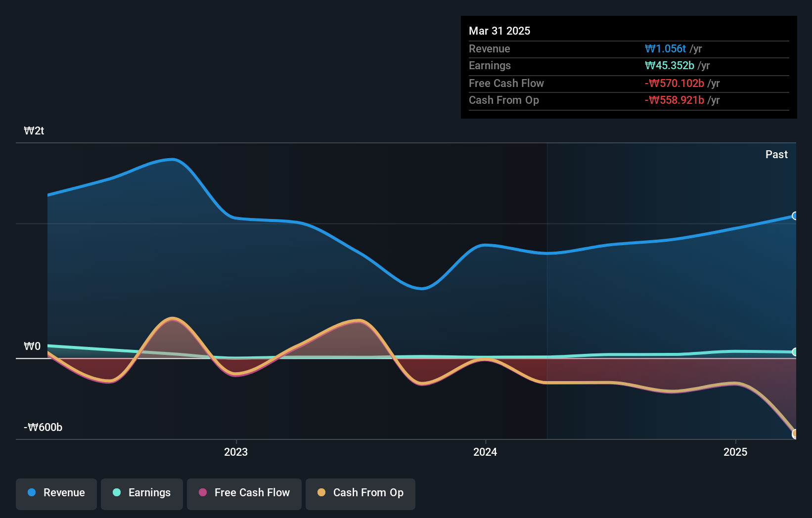Click the Earnings row label in tooltip
The height and width of the screenshot is (518, 812).
point(490,65)
